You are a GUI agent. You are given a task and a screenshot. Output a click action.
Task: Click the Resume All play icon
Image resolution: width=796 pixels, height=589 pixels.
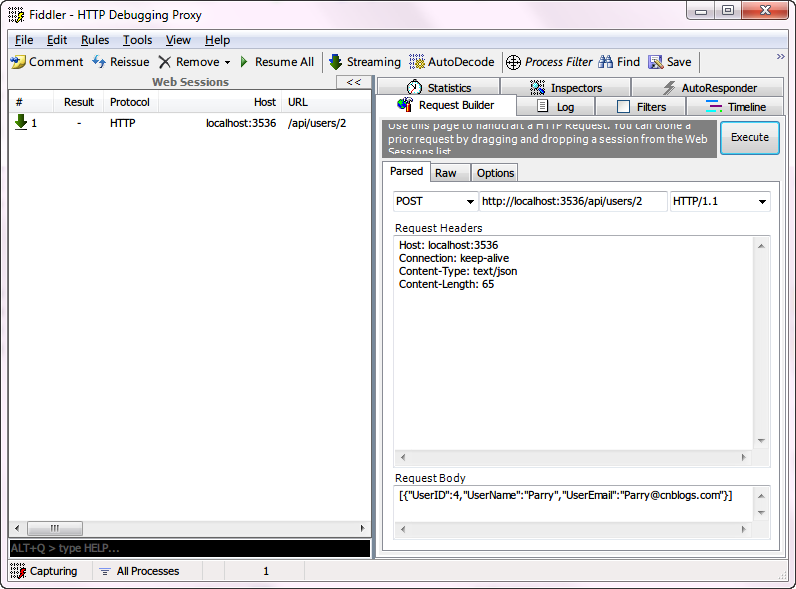click(244, 62)
